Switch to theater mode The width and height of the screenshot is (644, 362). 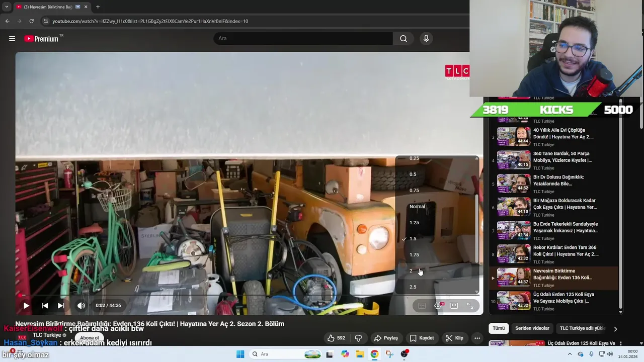[x=454, y=306]
